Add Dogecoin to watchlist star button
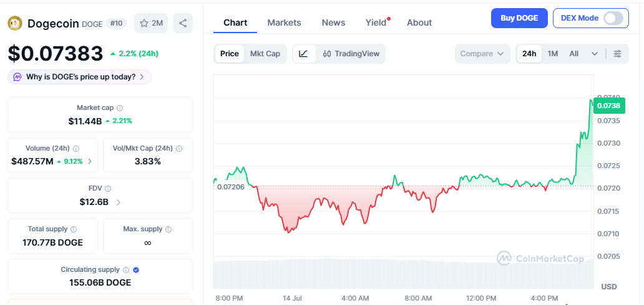The width and height of the screenshot is (644, 305). pos(151,23)
